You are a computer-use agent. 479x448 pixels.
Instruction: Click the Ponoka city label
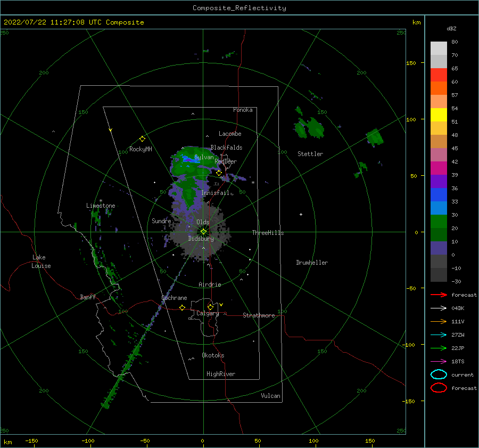[x=243, y=110]
